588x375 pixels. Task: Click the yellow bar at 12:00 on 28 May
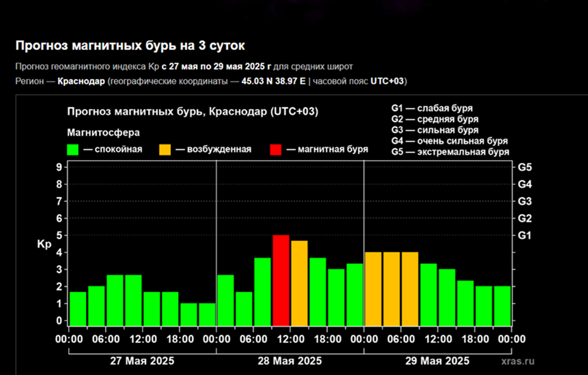tap(299, 283)
